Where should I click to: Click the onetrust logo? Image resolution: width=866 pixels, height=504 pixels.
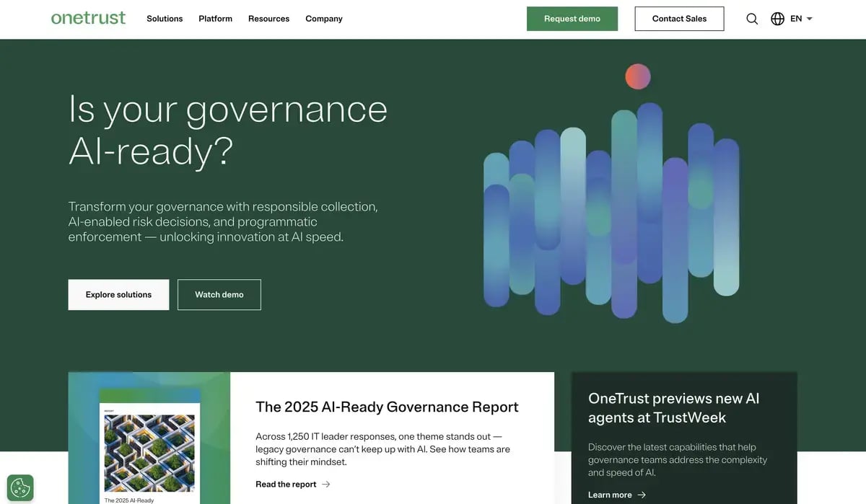(88, 18)
